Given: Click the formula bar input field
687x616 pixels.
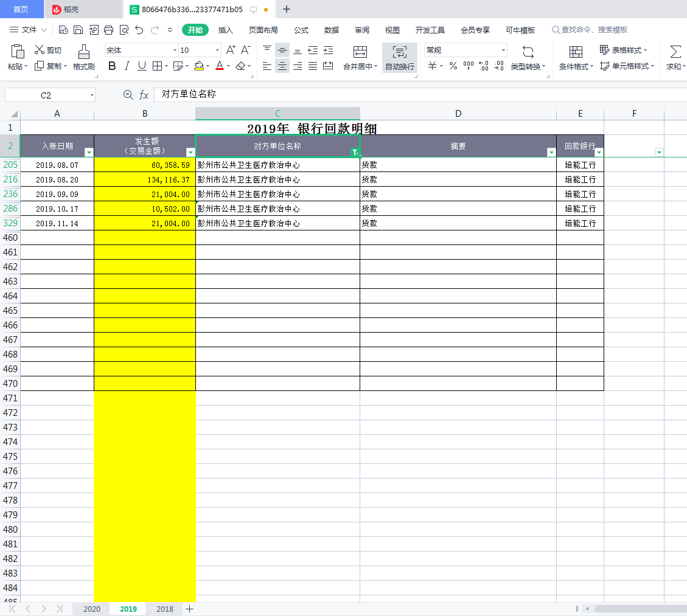Looking at the screenshot, I should pyautogui.click(x=420, y=95).
